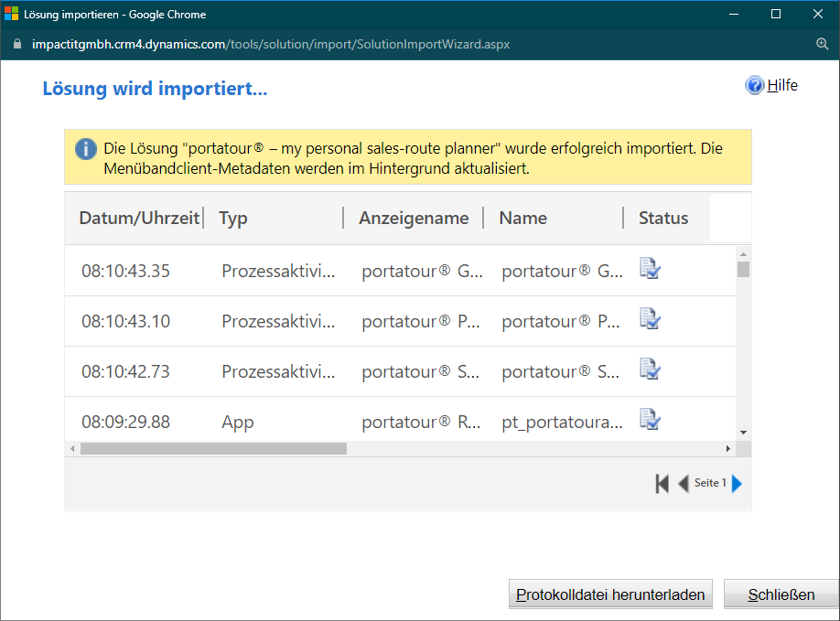This screenshot has height=621, width=840.
Task: Sort by Typ column header
Action: pyautogui.click(x=233, y=219)
